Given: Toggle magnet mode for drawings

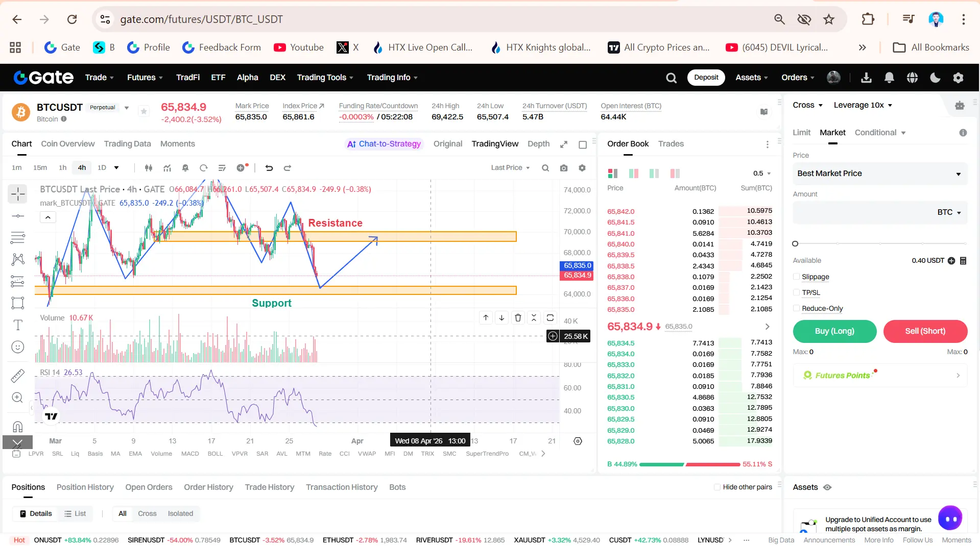Looking at the screenshot, I should click(18, 427).
